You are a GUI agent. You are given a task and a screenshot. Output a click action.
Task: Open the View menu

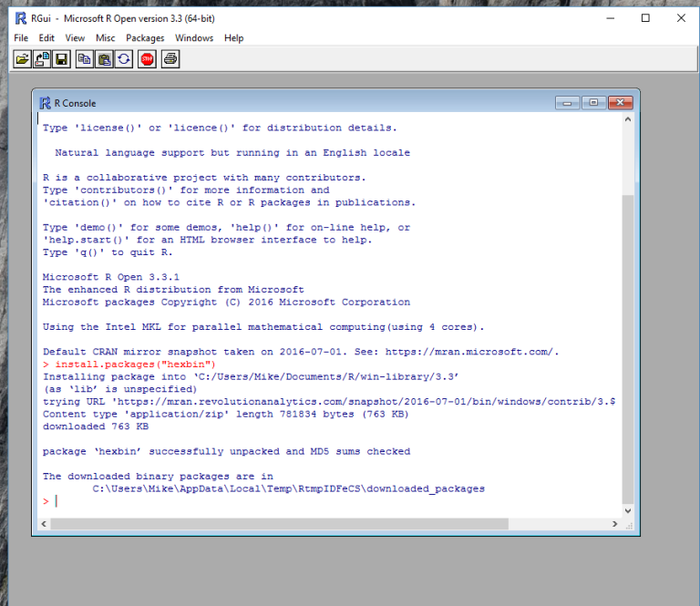[x=75, y=38]
